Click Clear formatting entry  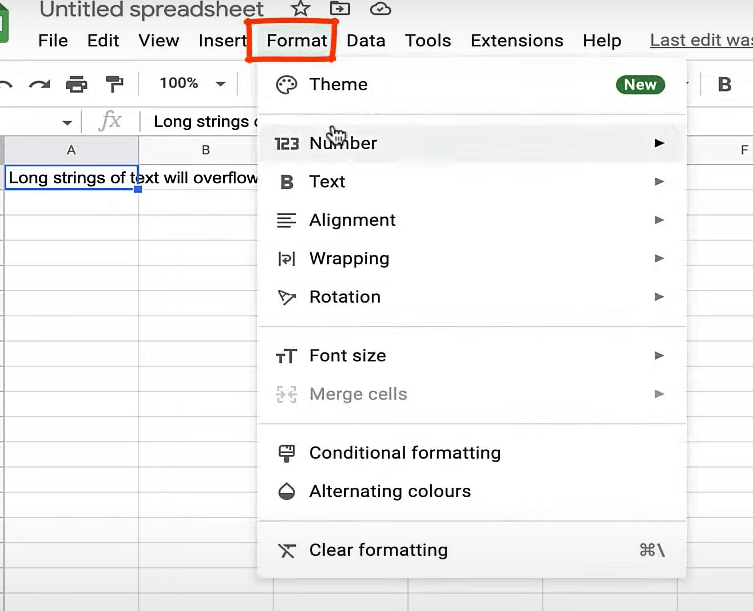click(378, 550)
